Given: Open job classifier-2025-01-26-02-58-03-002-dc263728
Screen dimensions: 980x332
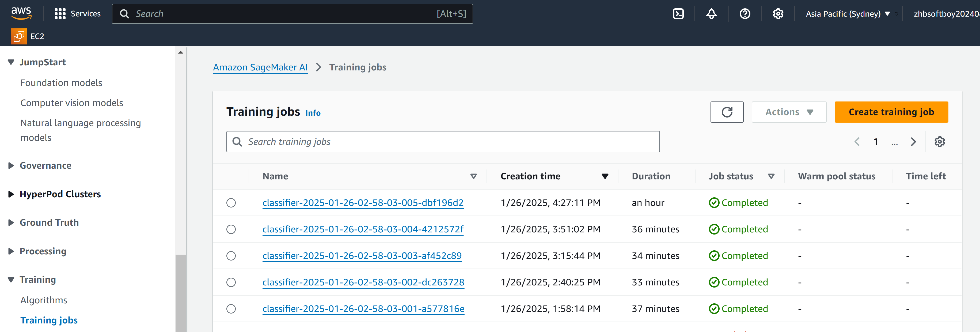Looking at the screenshot, I should (363, 282).
